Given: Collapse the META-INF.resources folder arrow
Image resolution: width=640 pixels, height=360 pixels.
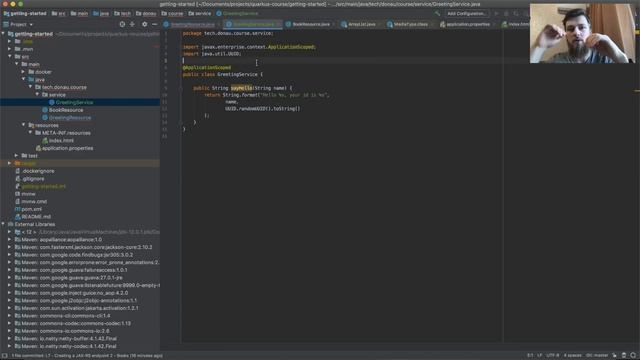Looking at the screenshot, I should point(31,133).
